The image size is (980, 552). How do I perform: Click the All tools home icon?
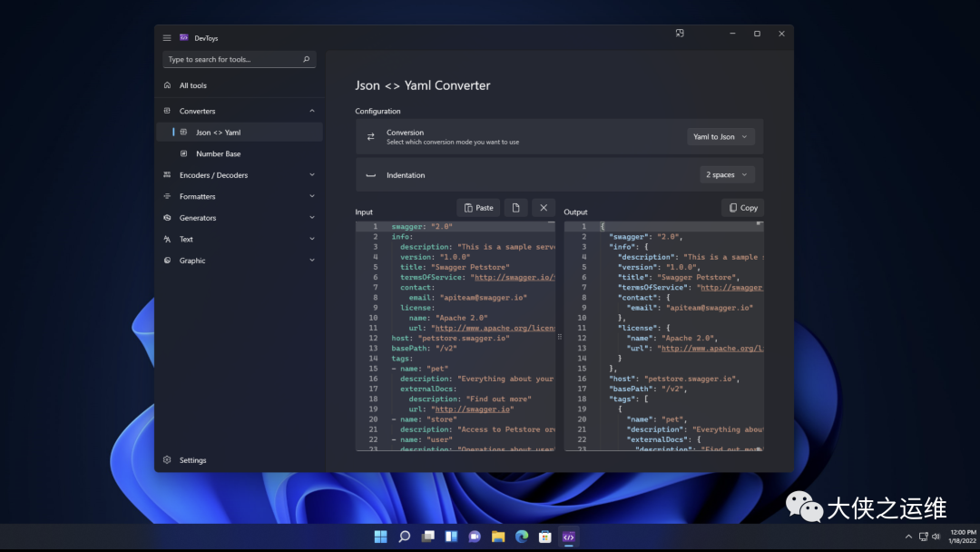167,85
